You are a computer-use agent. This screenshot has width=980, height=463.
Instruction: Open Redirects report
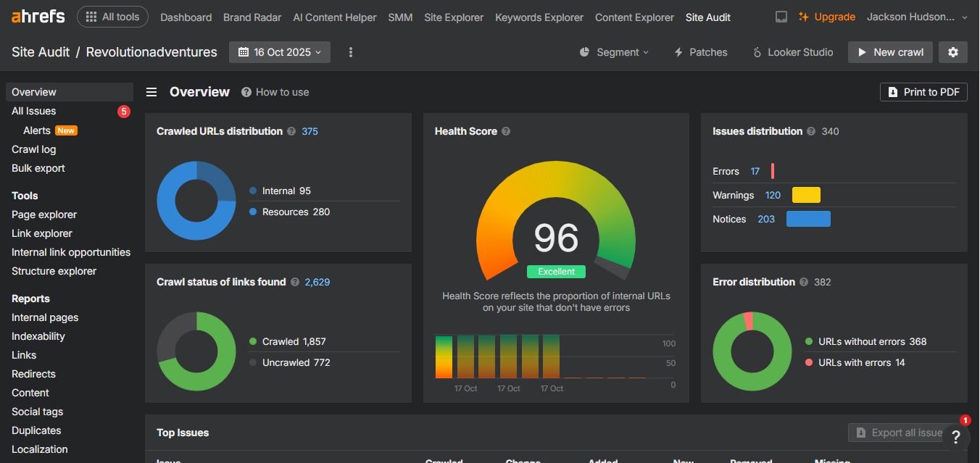(x=33, y=374)
